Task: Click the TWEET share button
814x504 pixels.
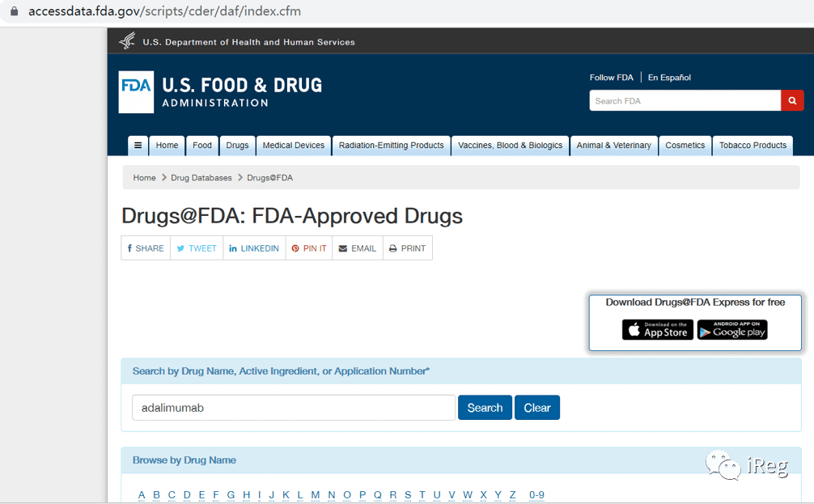Action: click(x=197, y=248)
